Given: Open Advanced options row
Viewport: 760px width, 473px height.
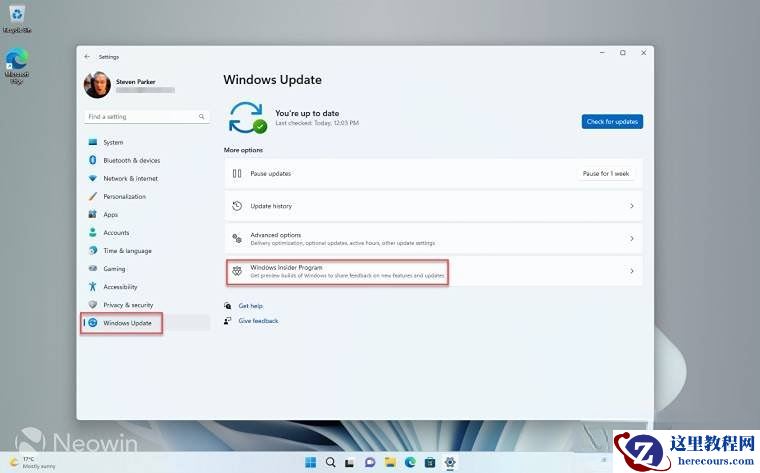Looking at the screenshot, I should click(433, 238).
